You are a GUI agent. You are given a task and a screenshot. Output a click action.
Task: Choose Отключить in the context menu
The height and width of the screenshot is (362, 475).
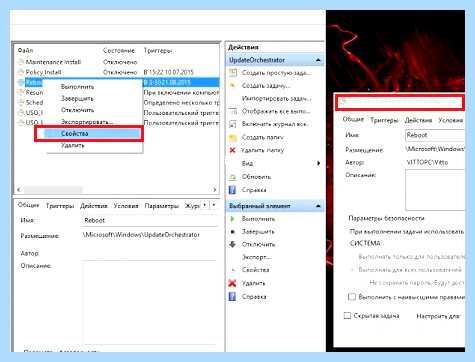tap(77, 110)
